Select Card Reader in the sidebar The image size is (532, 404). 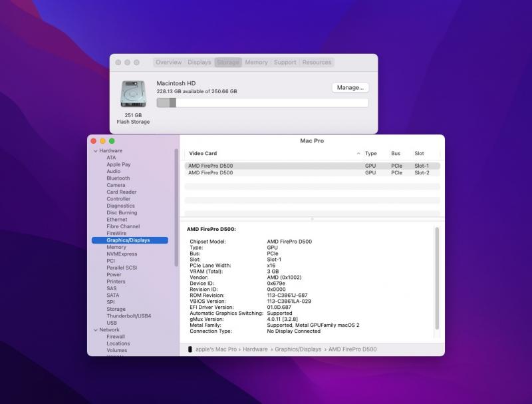tap(122, 192)
